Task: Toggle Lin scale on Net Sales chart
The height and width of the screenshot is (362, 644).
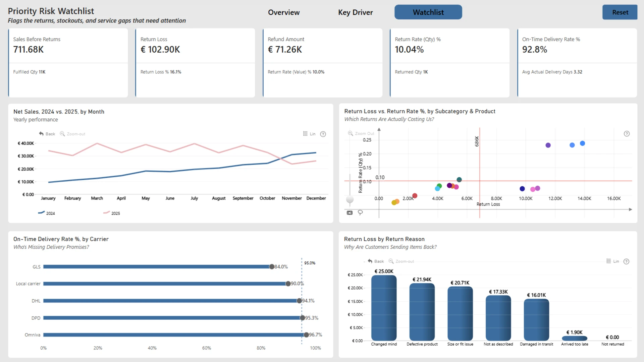Action: (309, 134)
